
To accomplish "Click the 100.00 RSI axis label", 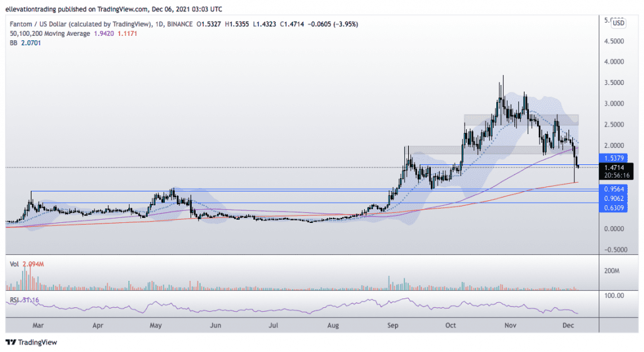I will click(614, 296).
